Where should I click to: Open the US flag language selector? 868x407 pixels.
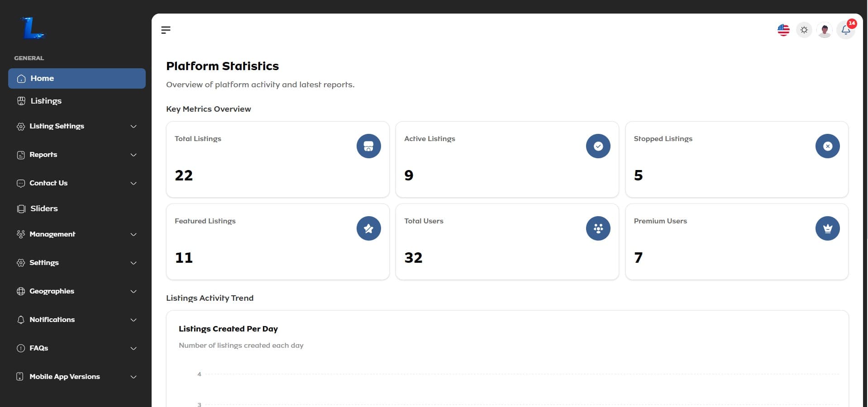coord(783,30)
